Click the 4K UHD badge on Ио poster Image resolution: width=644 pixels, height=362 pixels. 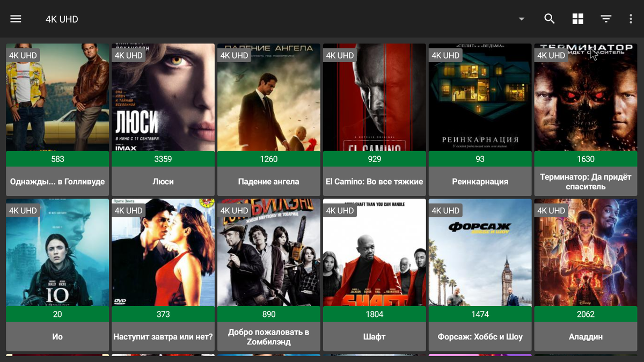[23, 211]
